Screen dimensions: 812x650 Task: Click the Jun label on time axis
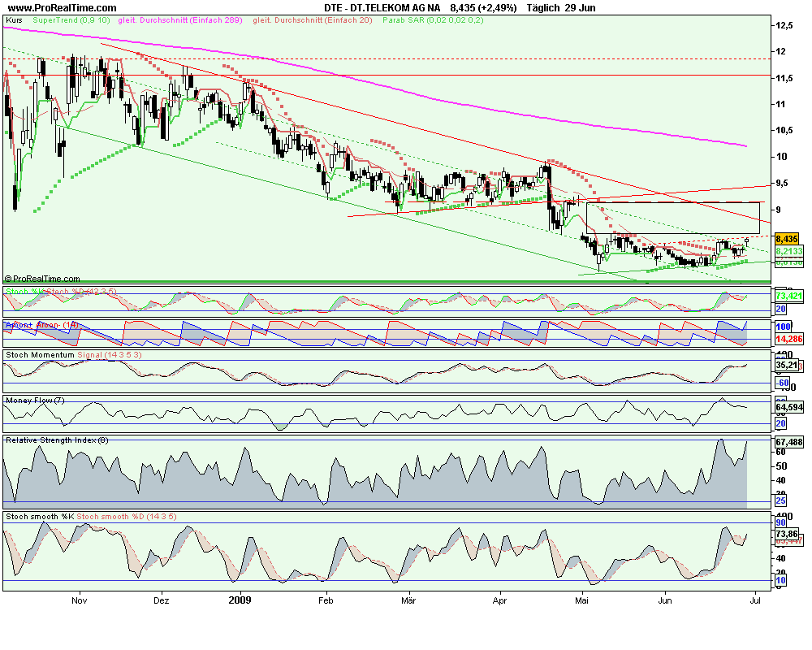click(x=665, y=600)
